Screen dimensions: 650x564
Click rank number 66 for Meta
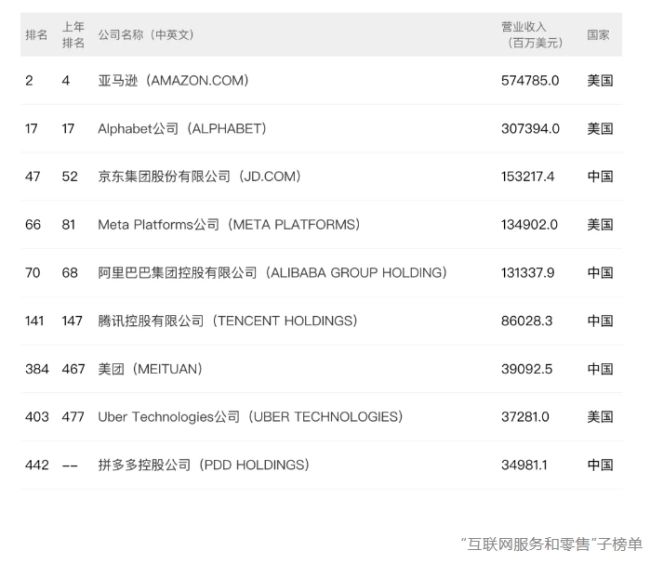pos(33,225)
